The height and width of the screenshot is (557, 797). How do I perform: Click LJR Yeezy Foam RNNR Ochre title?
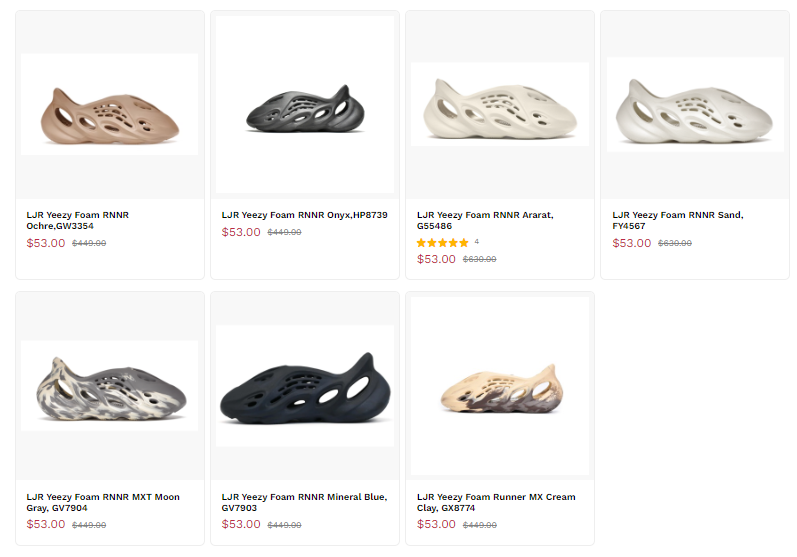(x=78, y=220)
